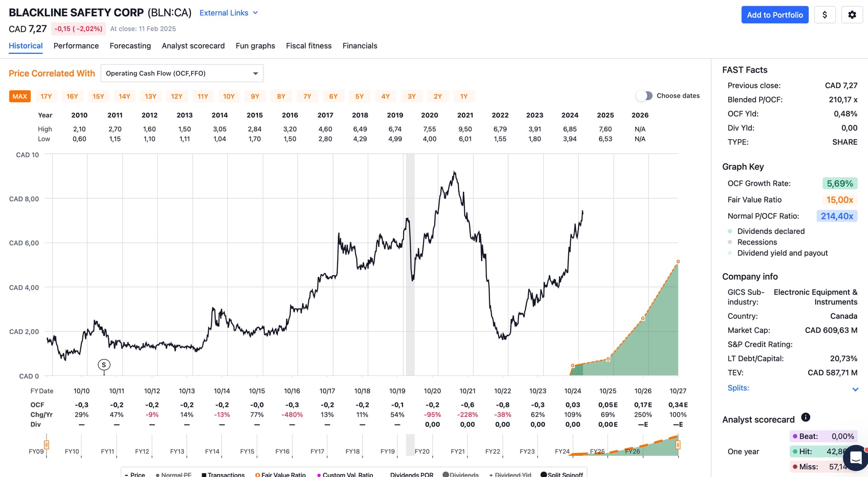Select the 3Y time range
Screen dimensions: 868x477
pyautogui.click(x=411, y=96)
